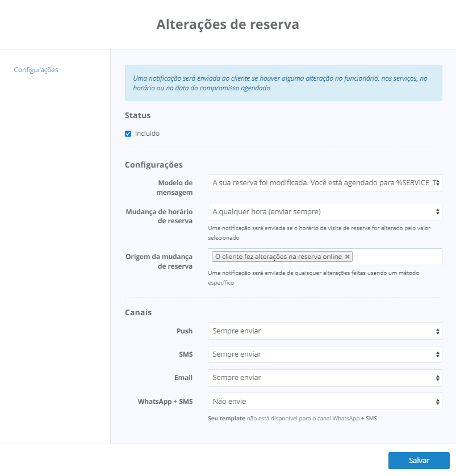Remove the 'O cliente fez alterações' tag
Viewport: 456px width, 476px height.
(x=348, y=257)
